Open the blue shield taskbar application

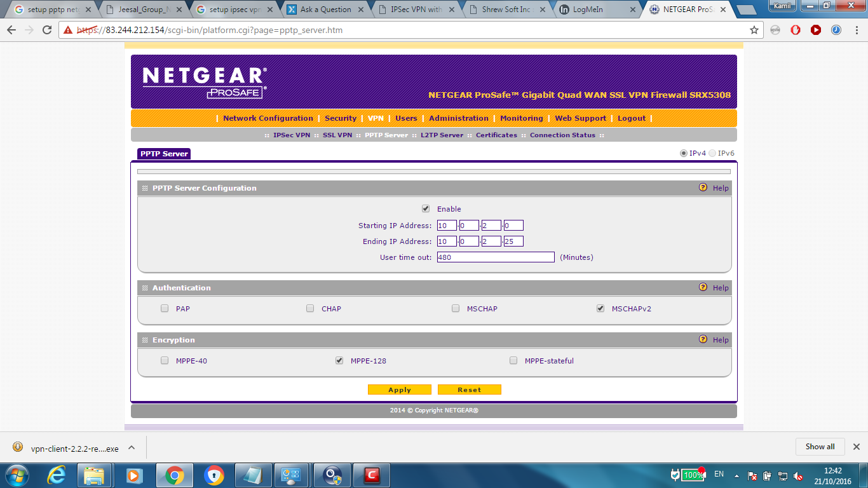click(x=214, y=475)
